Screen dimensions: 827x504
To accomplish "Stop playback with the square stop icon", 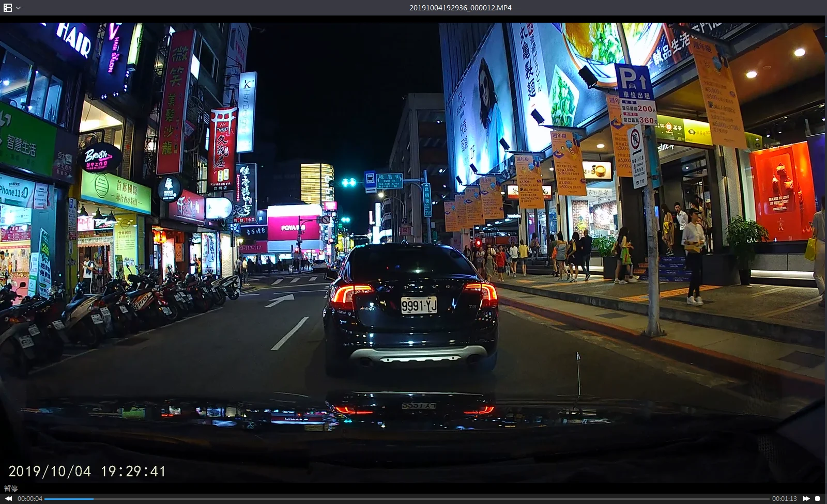I will 817,498.
